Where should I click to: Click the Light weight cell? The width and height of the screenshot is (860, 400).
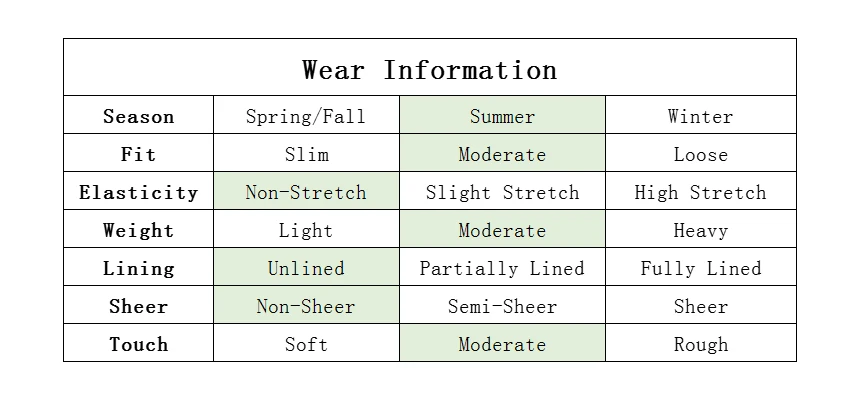point(306,228)
